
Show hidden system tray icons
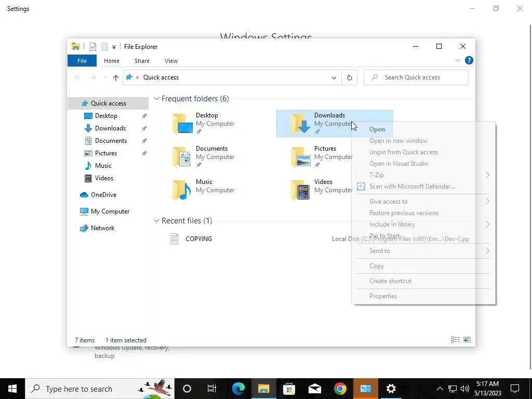pyautogui.click(x=440, y=389)
